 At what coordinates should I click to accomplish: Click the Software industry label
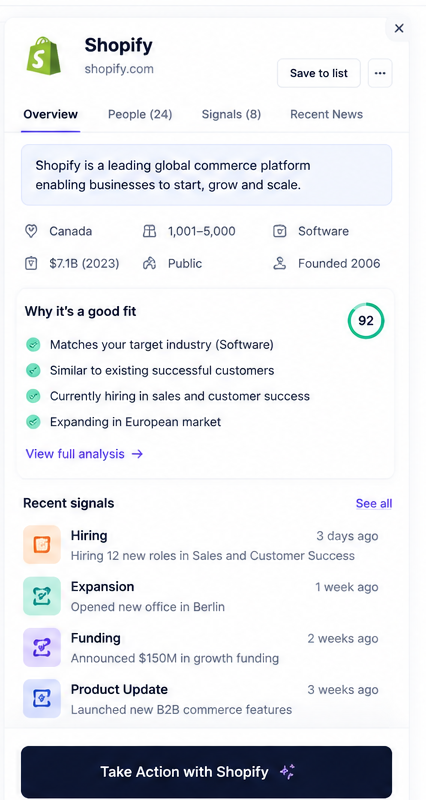323,231
